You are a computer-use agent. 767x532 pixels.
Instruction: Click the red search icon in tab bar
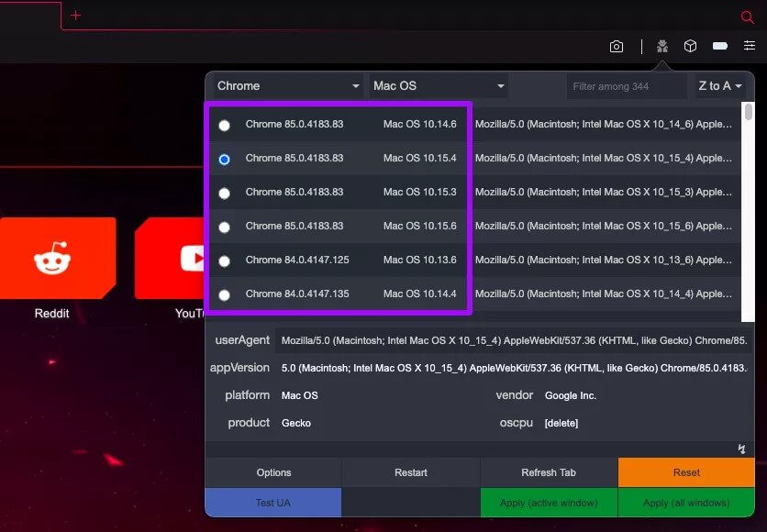pyautogui.click(x=747, y=17)
